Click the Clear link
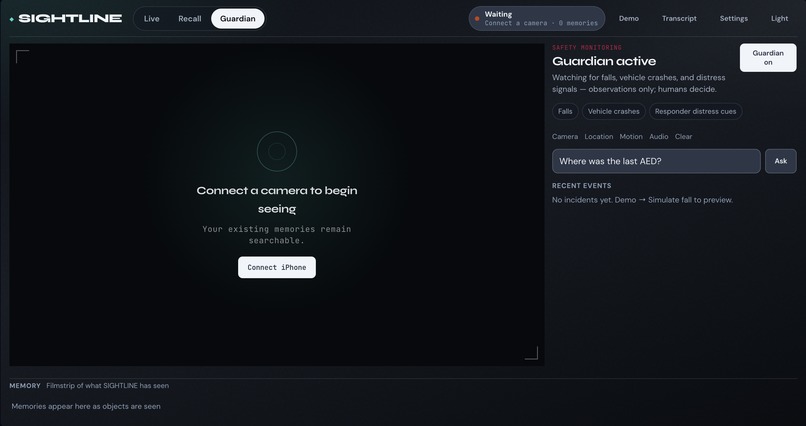 pos(683,137)
